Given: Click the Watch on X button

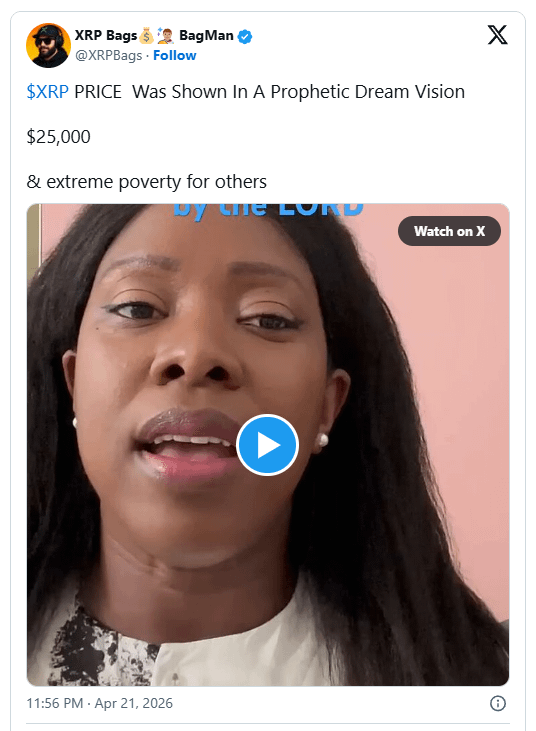Looking at the screenshot, I should (449, 231).
